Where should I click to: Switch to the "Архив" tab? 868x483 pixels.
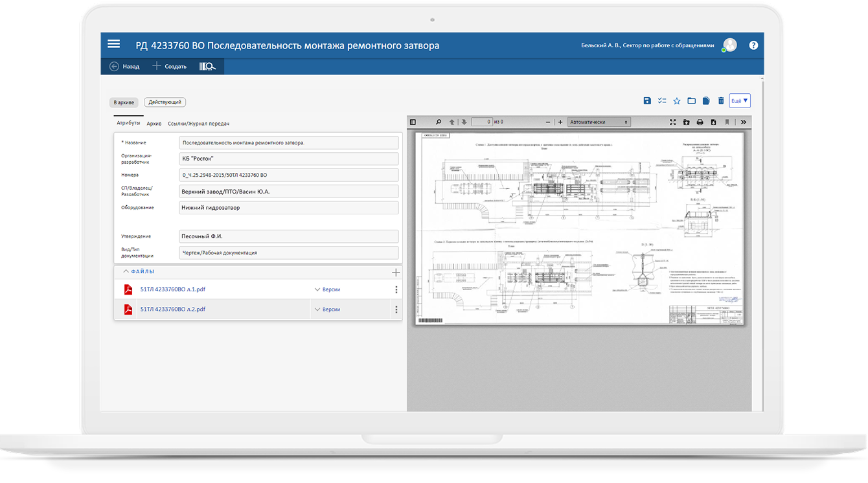[154, 124]
